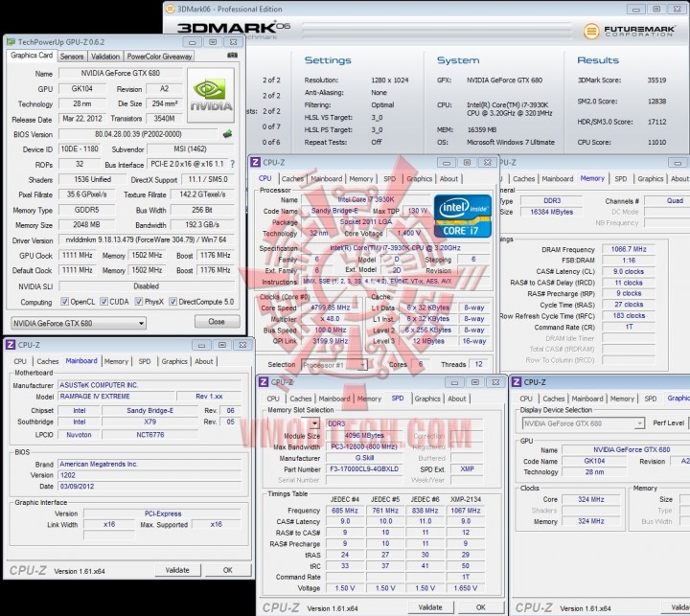Select the Graphics Card tab in GPU-Z
The image size is (690, 616).
coord(32,56)
